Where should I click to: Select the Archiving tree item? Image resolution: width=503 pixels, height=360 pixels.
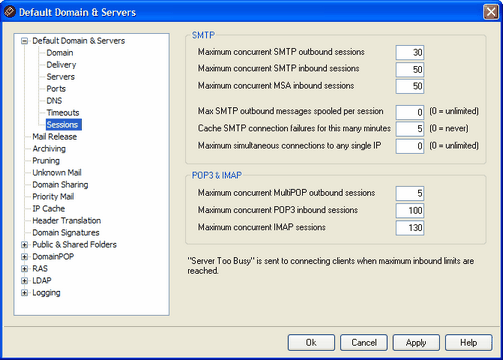(x=49, y=149)
